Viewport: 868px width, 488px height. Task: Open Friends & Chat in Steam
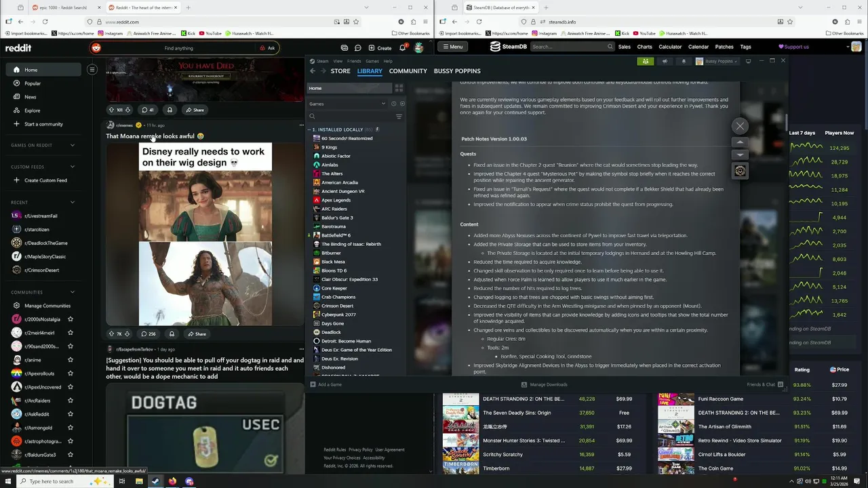tap(765, 384)
